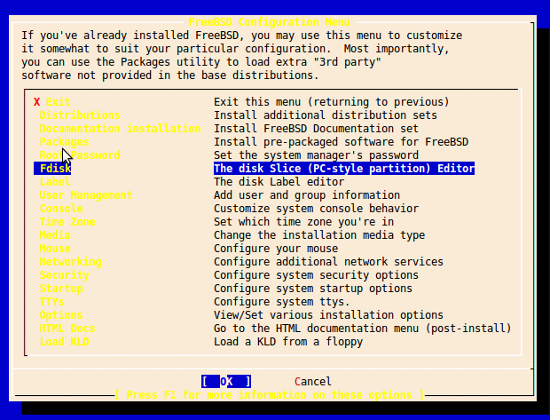This screenshot has width=550, height=420.
Task: Select the Console customization entry
Action: (x=61, y=208)
